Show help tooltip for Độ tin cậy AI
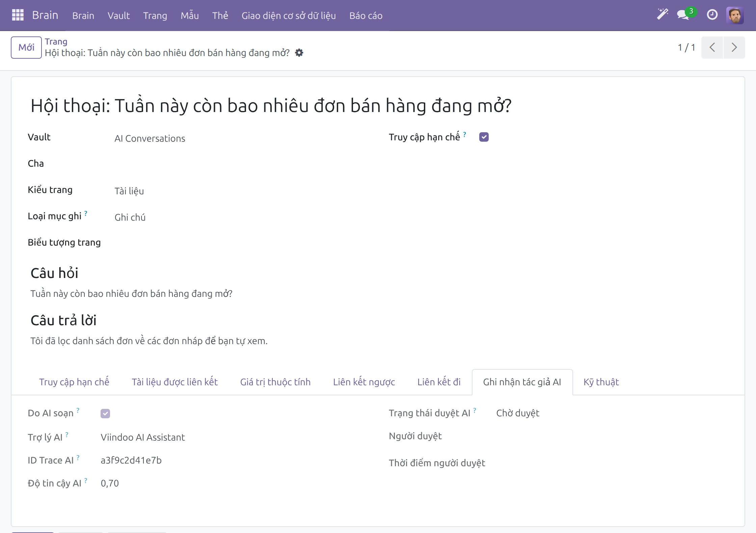Image resolution: width=756 pixels, height=533 pixels. (86, 480)
